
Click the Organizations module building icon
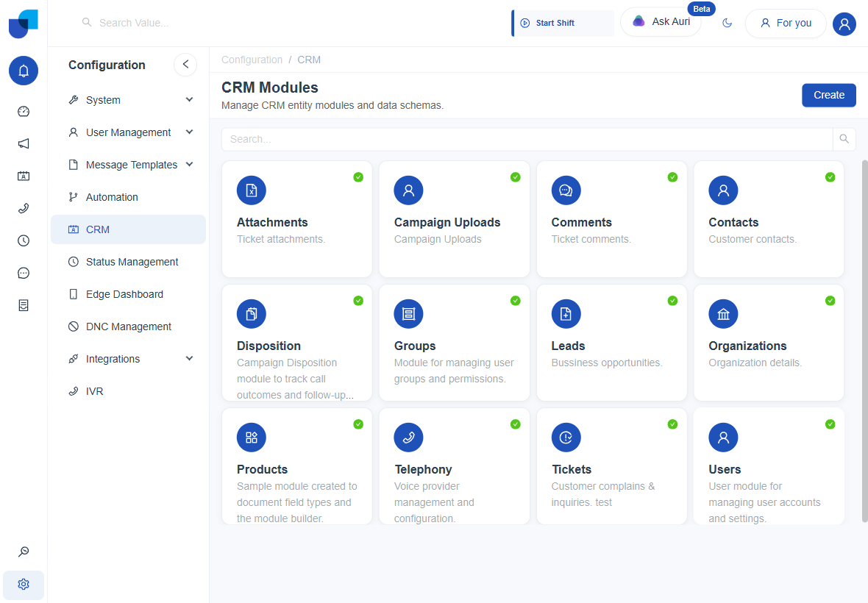pyautogui.click(x=723, y=314)
